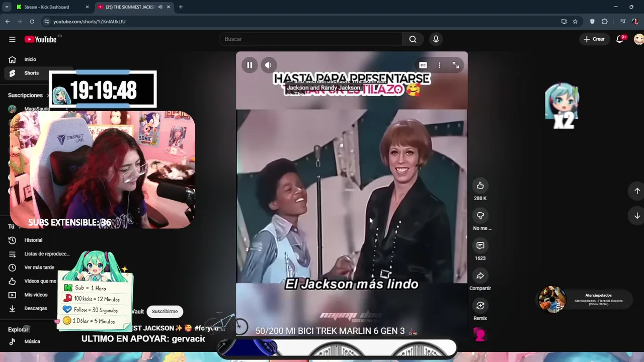Close the YouTube Shorts browser tab

[169, 7]
